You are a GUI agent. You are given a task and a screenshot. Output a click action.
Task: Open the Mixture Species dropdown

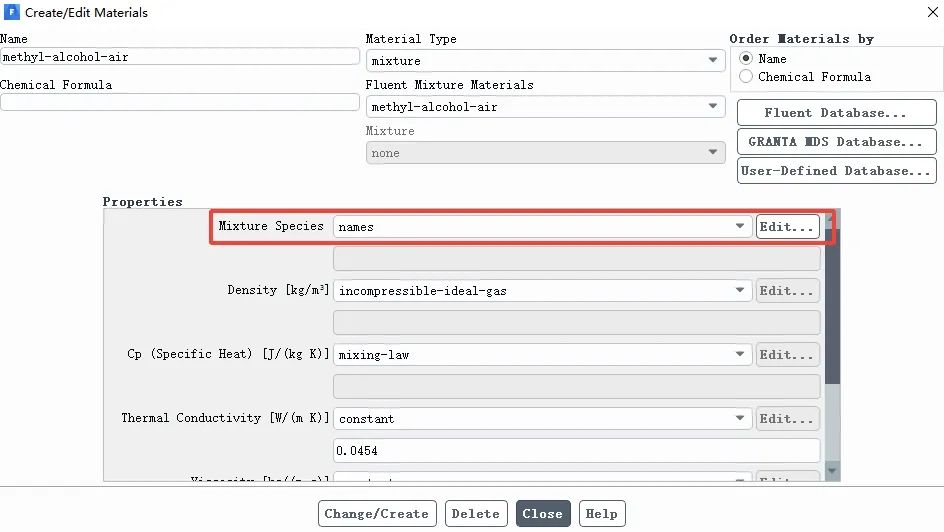point(543,227)
